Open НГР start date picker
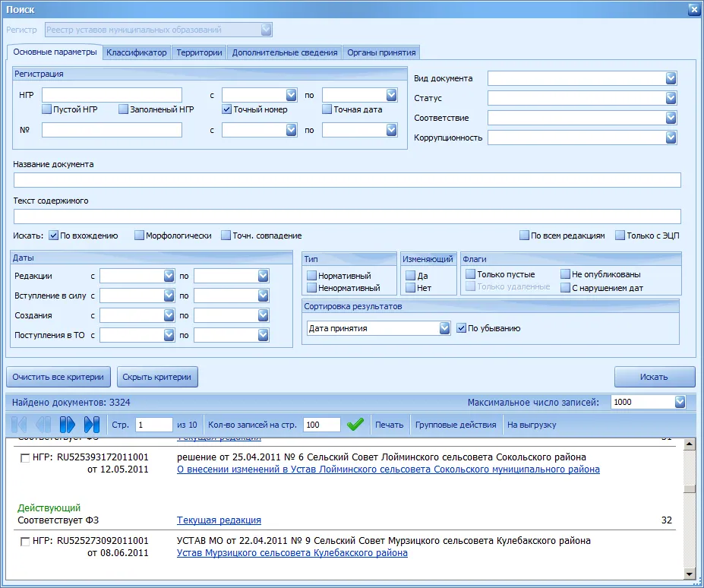 point(292,95)
